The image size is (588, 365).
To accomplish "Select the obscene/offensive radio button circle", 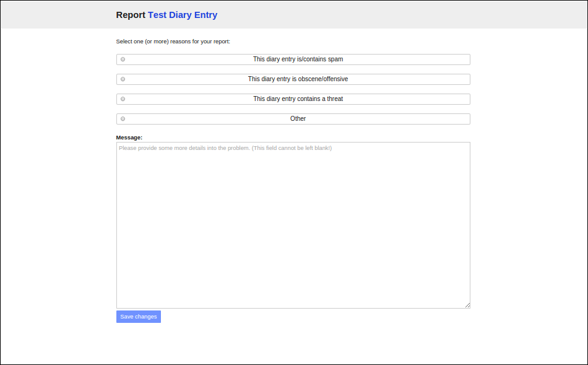I will [123, 79].
